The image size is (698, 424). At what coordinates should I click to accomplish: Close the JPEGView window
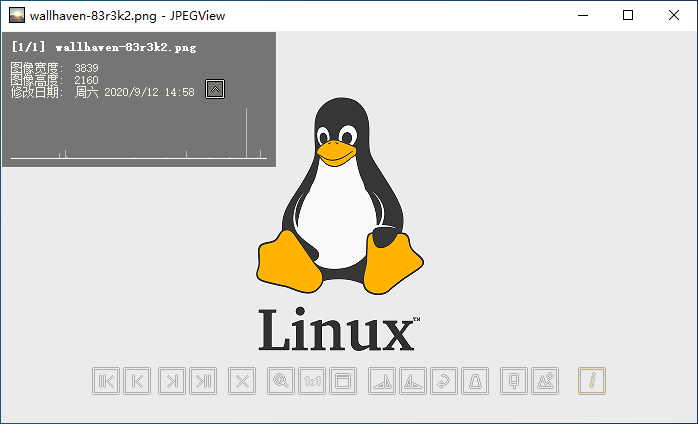click(x=674, y=16)
